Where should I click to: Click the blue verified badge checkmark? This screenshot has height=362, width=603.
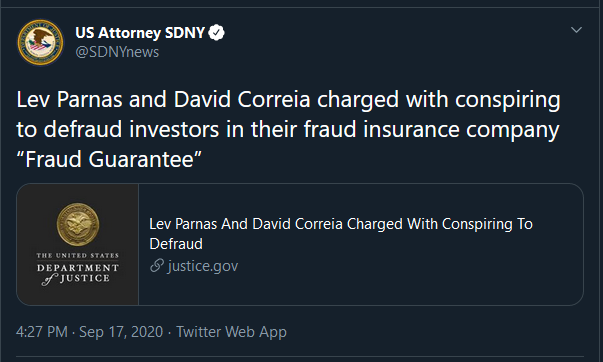click(x=217, y=33)
